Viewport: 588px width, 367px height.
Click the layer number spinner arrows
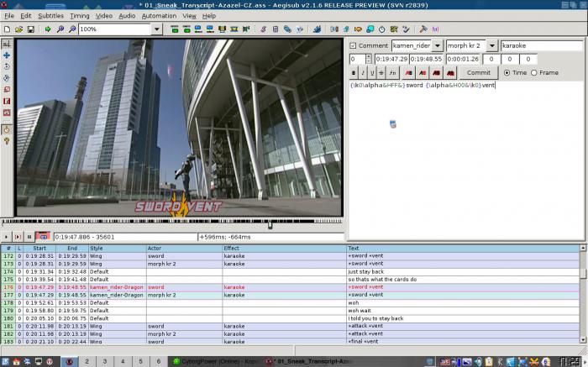pos(369,59)
